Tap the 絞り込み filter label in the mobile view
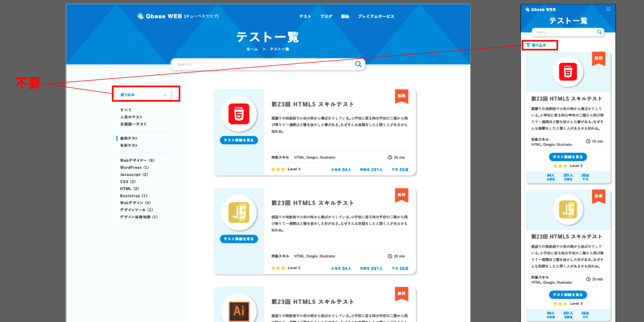 pyautogui.click(x=539, y=45)
